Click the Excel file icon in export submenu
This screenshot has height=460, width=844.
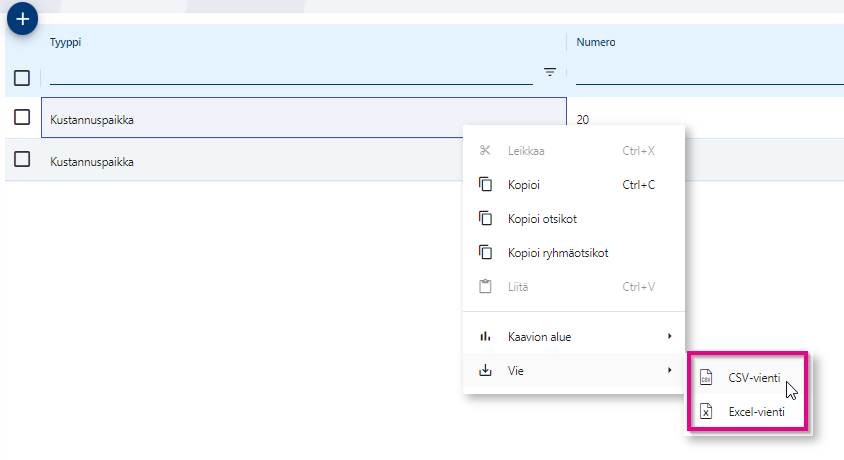pyautogui.click(x=705, y=411)
